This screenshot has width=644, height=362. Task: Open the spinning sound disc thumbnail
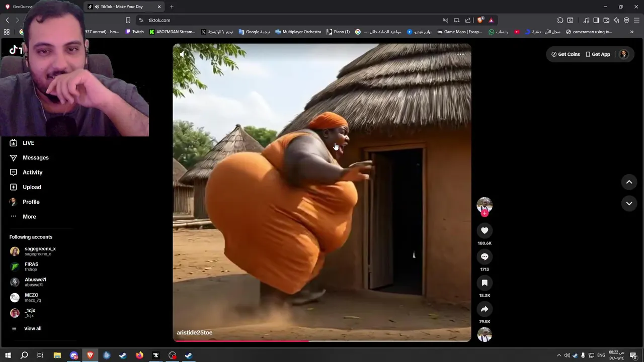point(485,335)
